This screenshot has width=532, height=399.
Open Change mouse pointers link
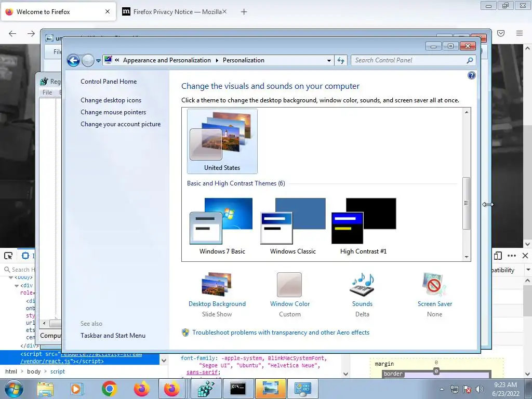tap(113, 112)
